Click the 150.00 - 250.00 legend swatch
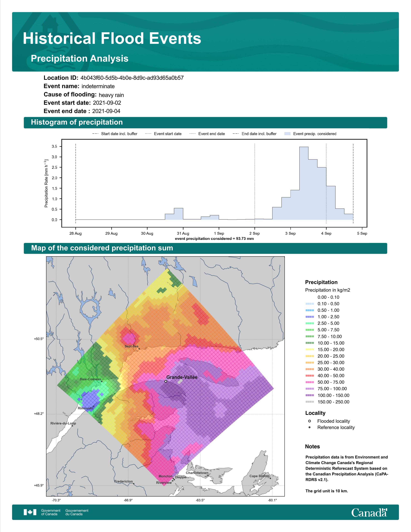This screenshot has height=532, width=411. [x=309, y=402]
